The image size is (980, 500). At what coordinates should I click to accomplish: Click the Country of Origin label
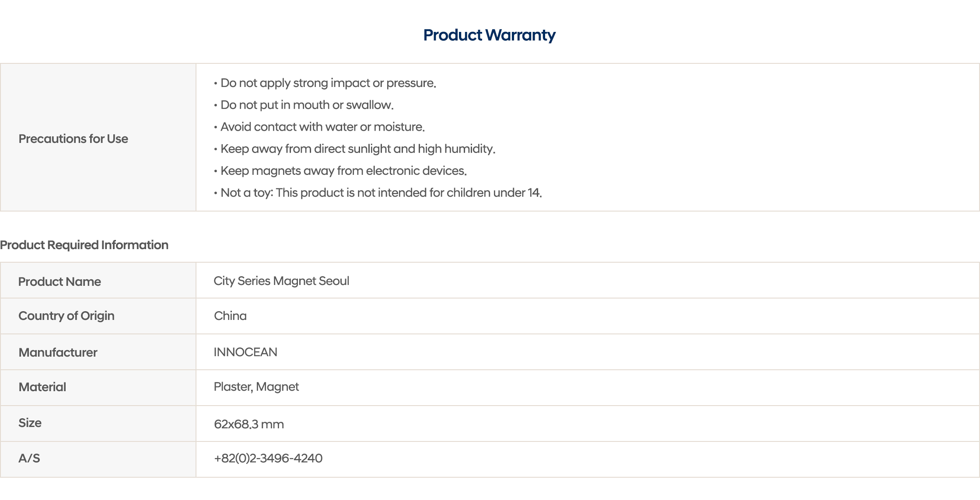[66, 316]
